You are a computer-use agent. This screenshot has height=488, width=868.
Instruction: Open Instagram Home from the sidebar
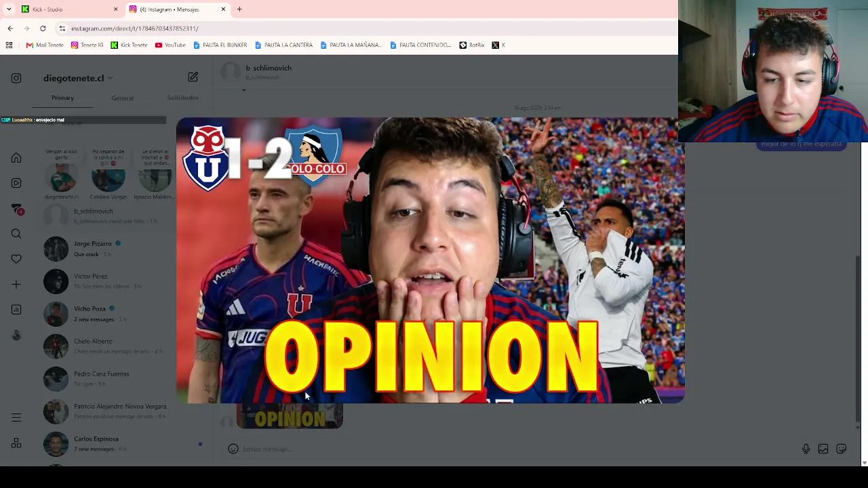(x=16, y=158)
